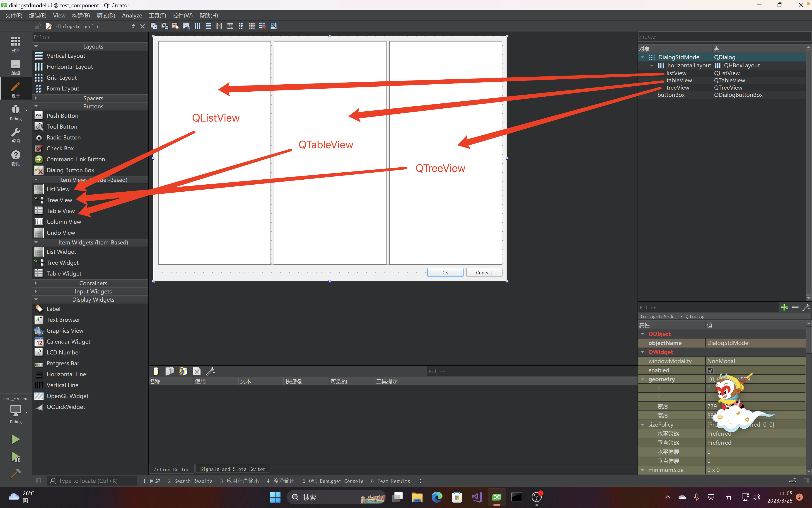Collapse the geometry property group
The width and height of the screenshot is (812, 508).
coord(643,379)
